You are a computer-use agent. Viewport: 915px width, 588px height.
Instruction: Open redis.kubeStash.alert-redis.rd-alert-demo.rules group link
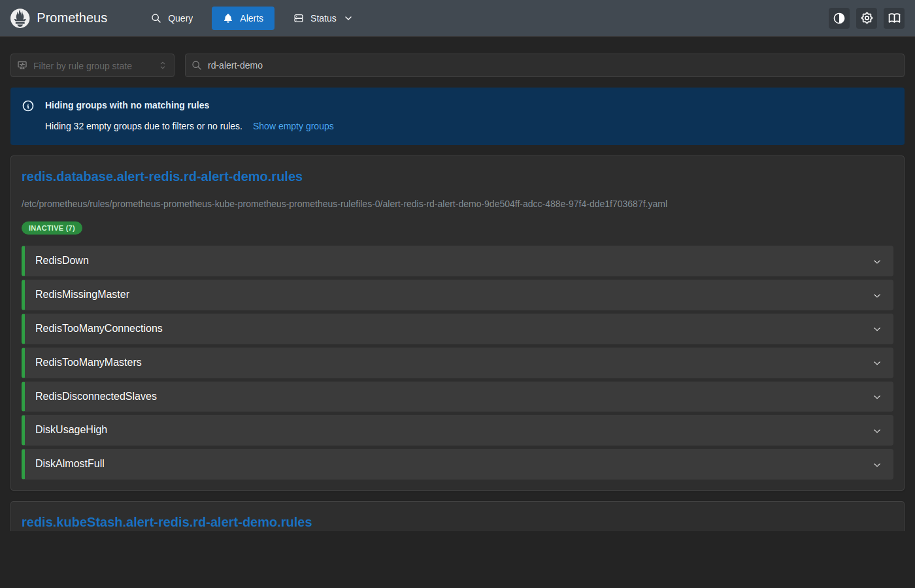[167, 522]
